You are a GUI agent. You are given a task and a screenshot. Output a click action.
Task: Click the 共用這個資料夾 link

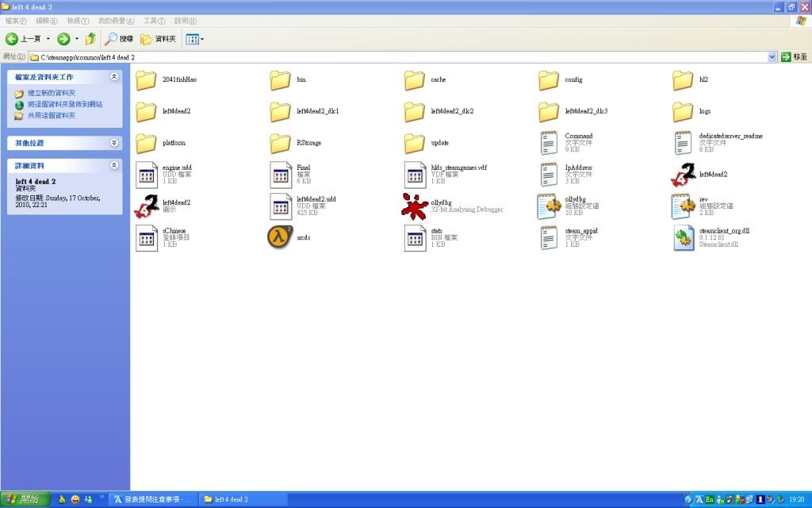pyautogui.click(x=52, y=115)
